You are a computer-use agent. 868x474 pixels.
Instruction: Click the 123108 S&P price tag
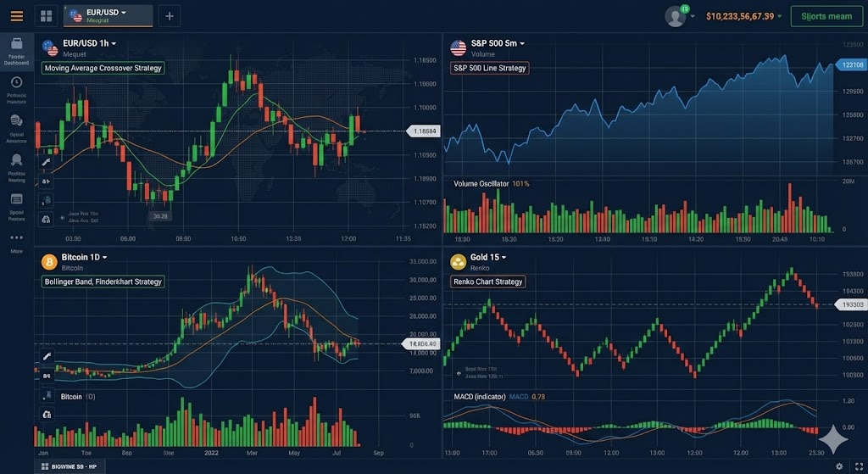point(851,64)
